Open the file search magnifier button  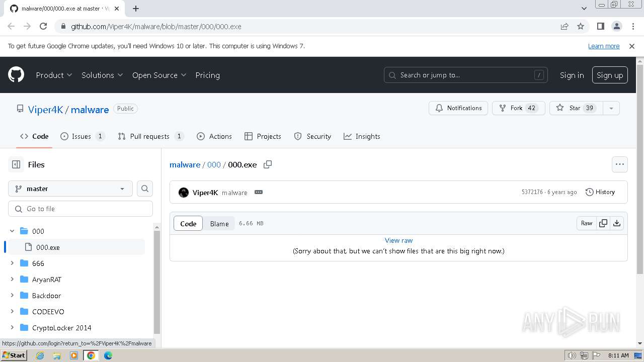point(145,189)
